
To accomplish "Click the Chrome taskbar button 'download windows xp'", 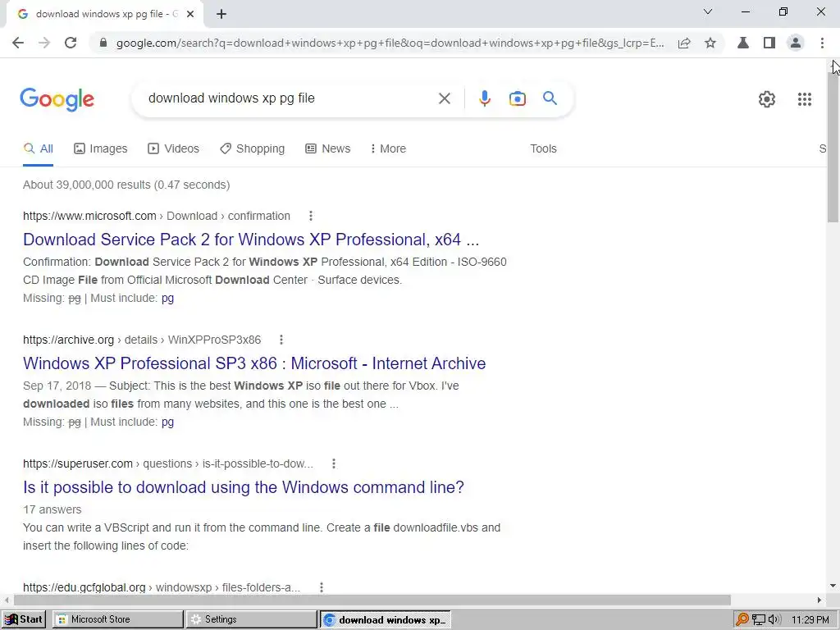I will pyautogui.click(x=386, y=619).
